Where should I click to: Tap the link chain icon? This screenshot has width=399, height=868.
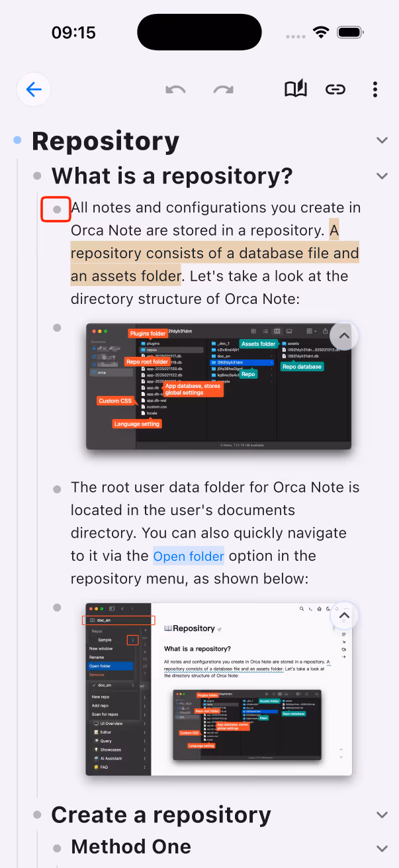(335, 89)
